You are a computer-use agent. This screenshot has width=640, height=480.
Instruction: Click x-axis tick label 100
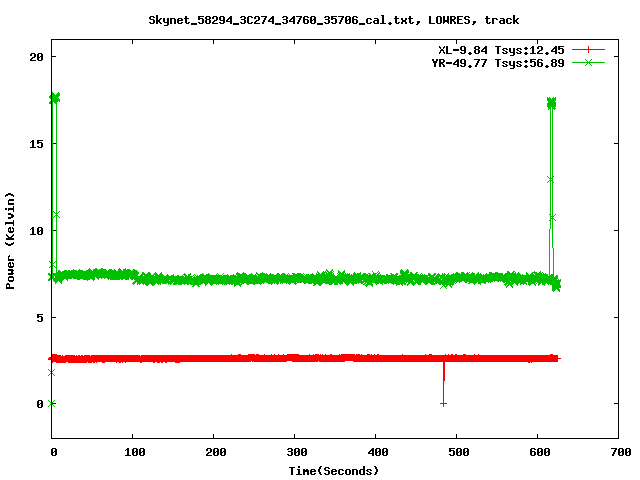tap(135, 452)
